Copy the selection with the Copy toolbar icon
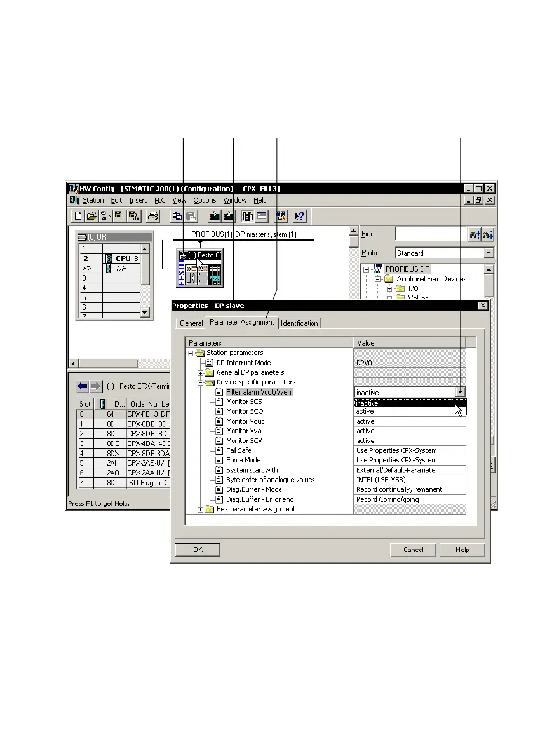This screenshot has width=533, height=756. click(177, 216)
